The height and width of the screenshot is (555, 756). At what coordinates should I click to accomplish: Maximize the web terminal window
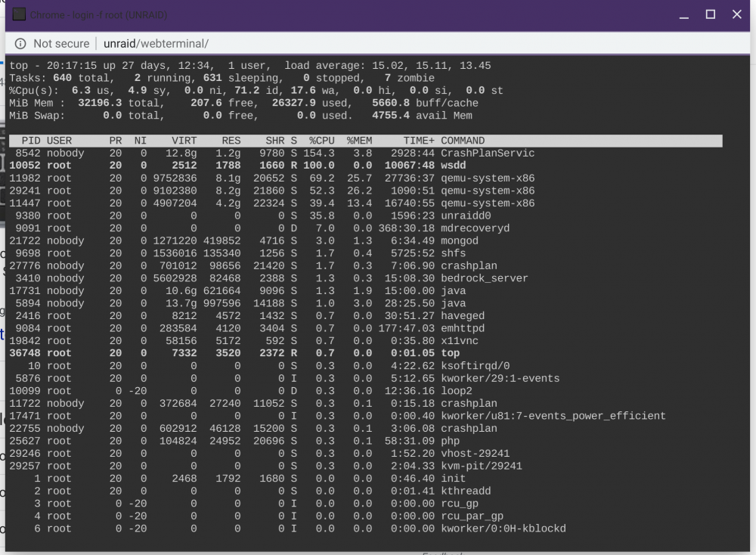pyautogui.click(x=710, y=15)
